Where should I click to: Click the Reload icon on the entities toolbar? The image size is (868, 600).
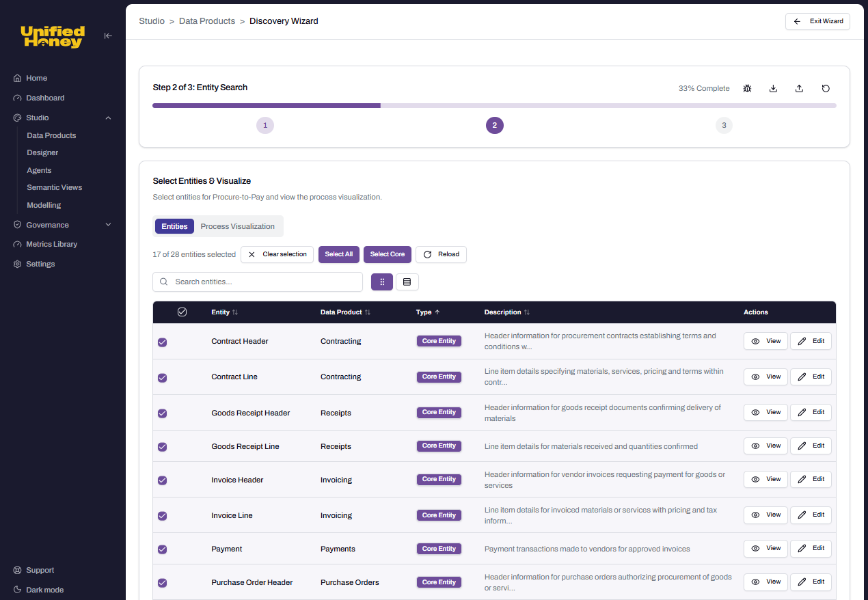click(441, 254)
